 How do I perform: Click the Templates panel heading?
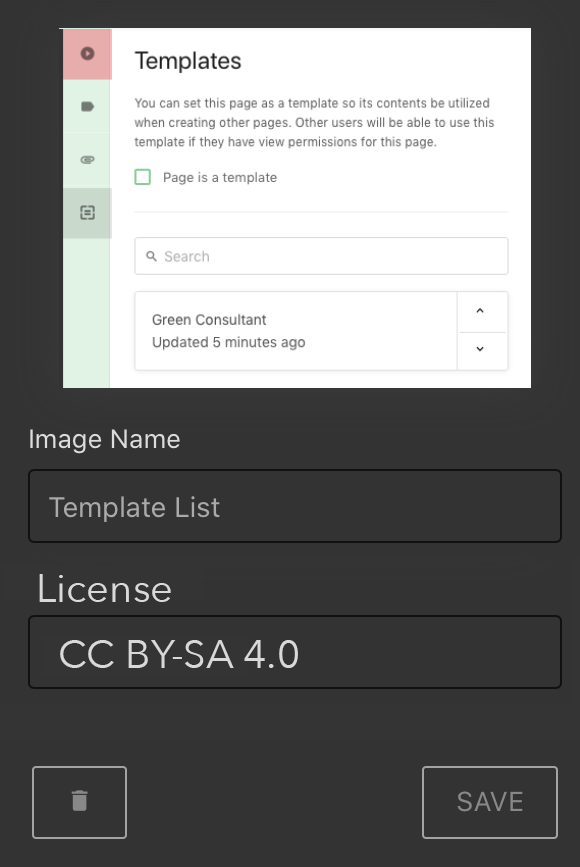[x=188, y=61]
